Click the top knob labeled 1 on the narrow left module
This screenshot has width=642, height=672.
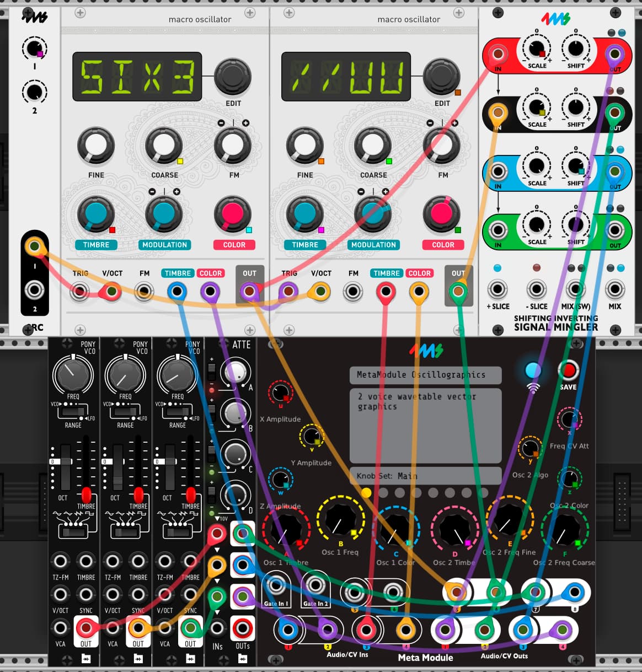coord(34,49)
